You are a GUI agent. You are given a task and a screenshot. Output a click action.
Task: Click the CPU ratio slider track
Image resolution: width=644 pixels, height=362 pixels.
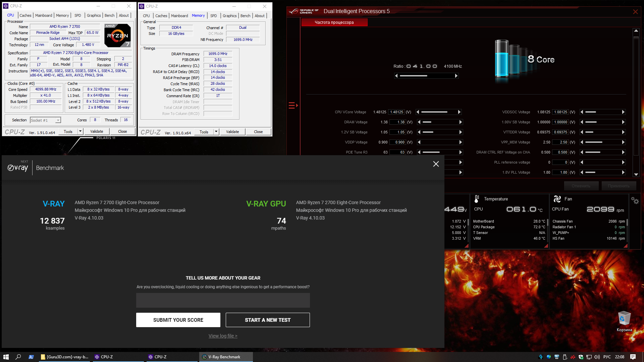426,76
